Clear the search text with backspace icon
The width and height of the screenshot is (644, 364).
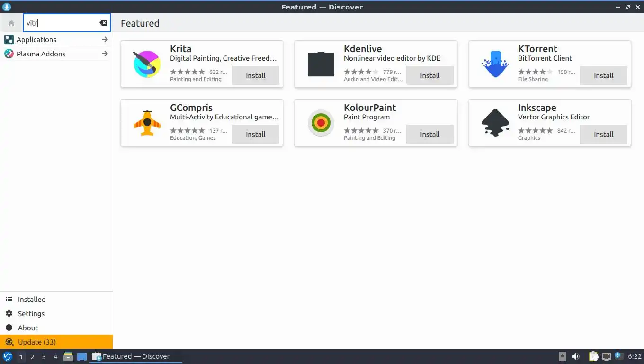[103, 23]
